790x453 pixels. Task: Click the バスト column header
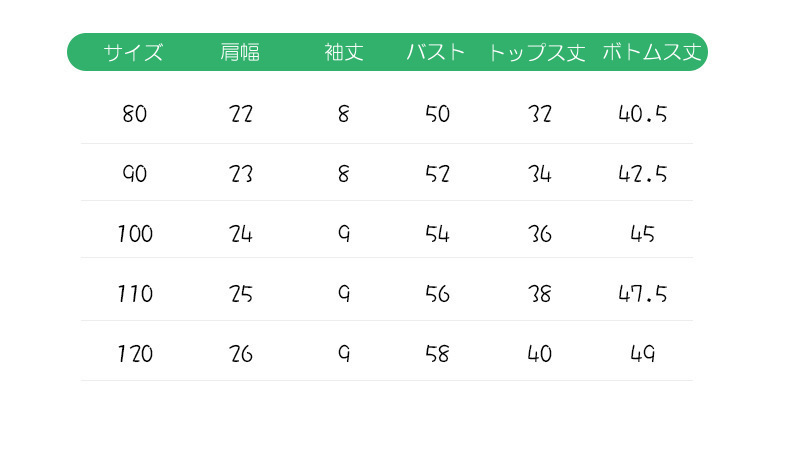(x=435, y=52)
